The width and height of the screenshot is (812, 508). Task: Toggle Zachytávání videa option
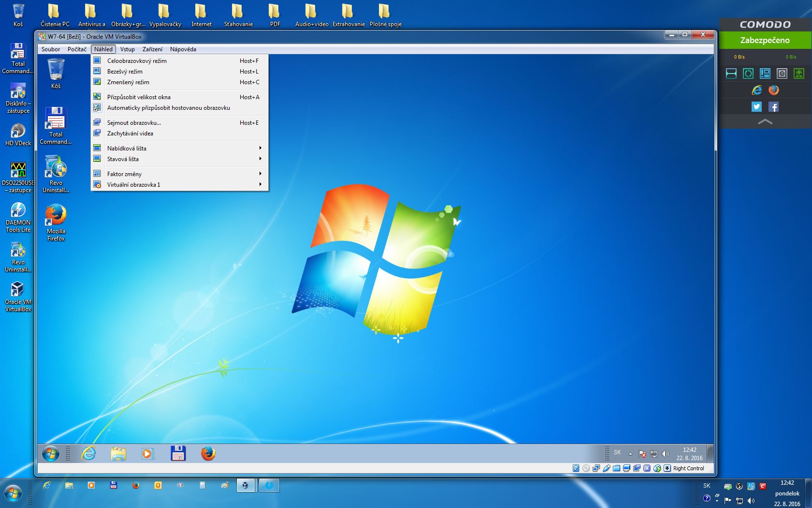pyautogui.click(x=179, y=133)
